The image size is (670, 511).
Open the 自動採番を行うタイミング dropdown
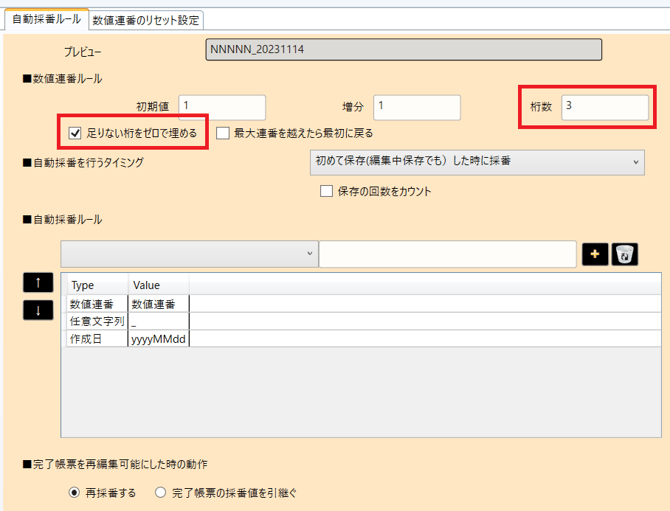point(474,161)
